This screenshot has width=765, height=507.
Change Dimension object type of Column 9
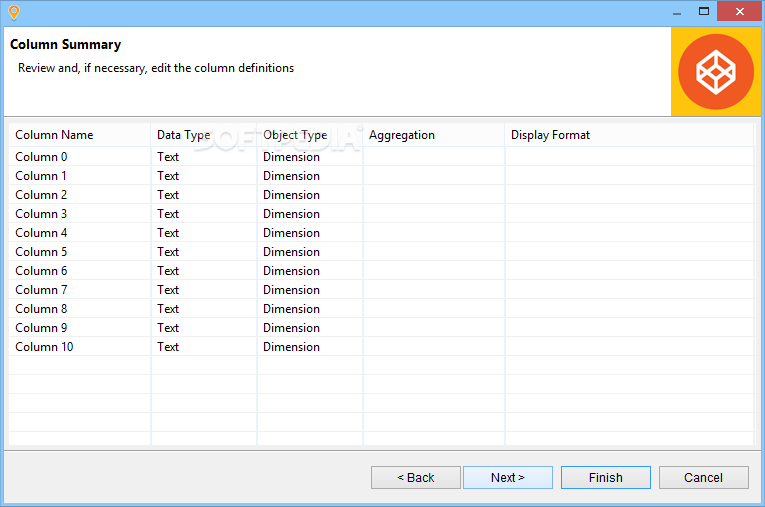point(310,328)
